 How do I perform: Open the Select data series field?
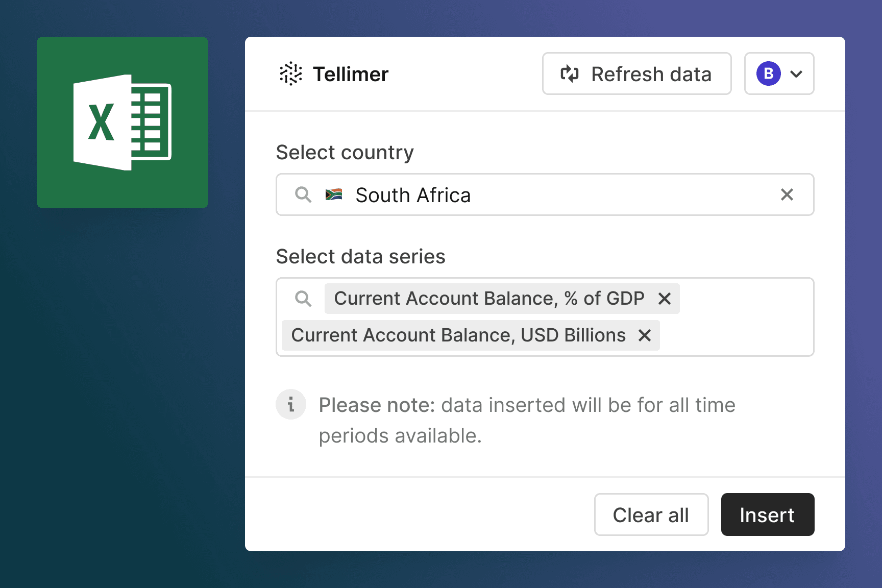[x=545, y=317]
